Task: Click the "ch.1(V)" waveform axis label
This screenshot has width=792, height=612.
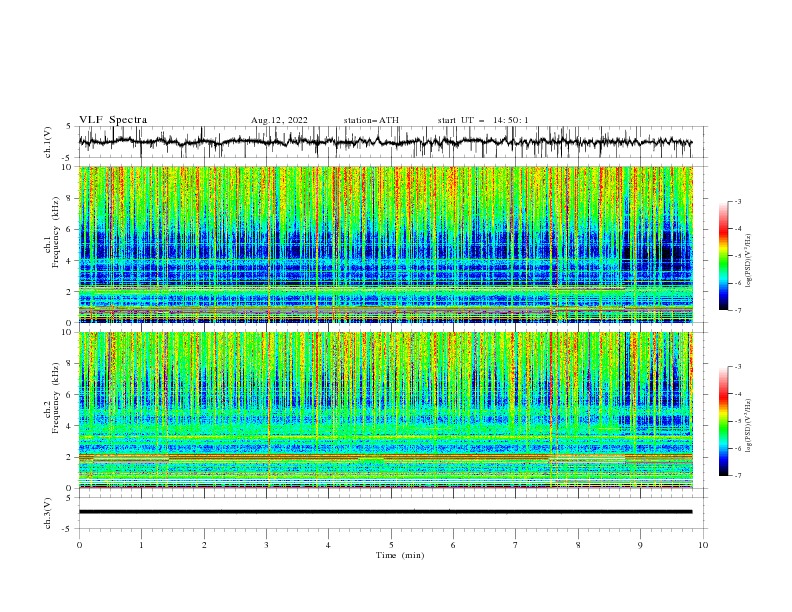Action: coord(48,142)
